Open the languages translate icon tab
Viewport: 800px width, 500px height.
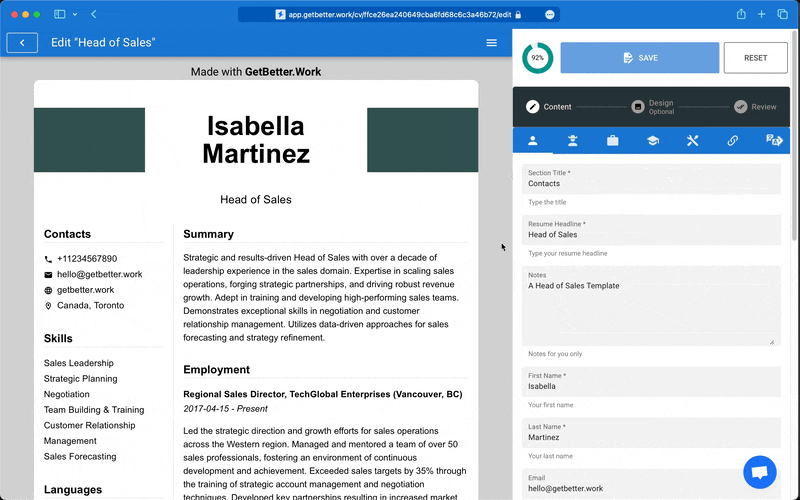(x=772, y=141)
